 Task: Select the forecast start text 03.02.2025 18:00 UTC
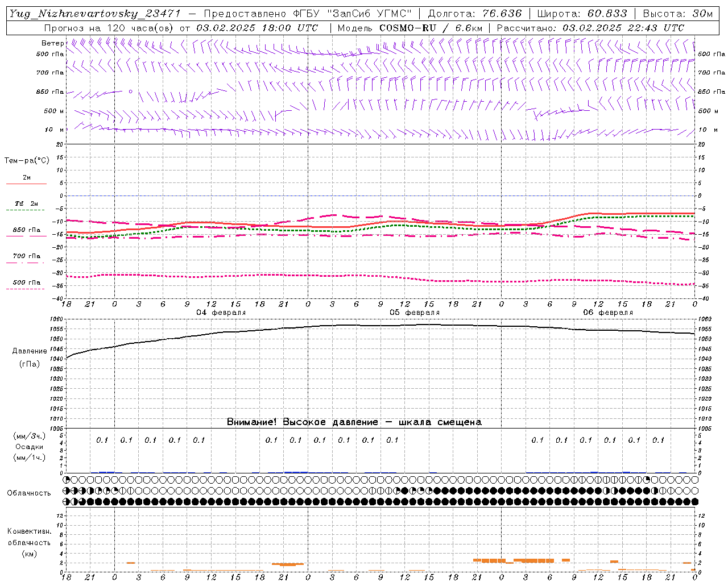[257, 28]
